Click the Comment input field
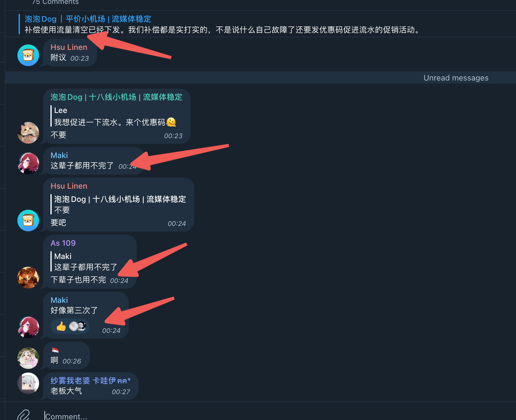Screen dimensions: 516x420 pyautogui.click(x=270, y=416)
